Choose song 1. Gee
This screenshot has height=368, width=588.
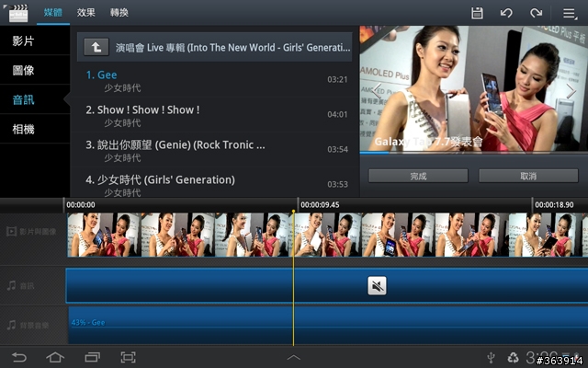(214, 80)
